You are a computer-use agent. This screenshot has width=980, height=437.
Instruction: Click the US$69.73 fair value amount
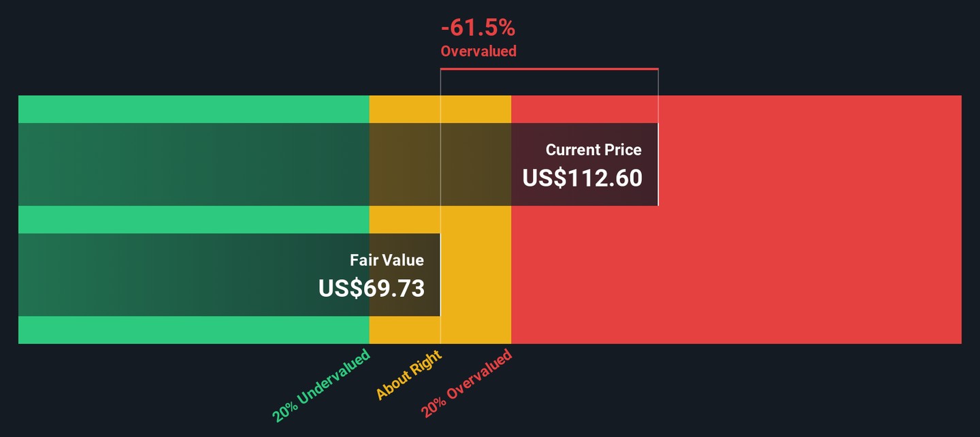pyautogui.click(x=372, y=289)
